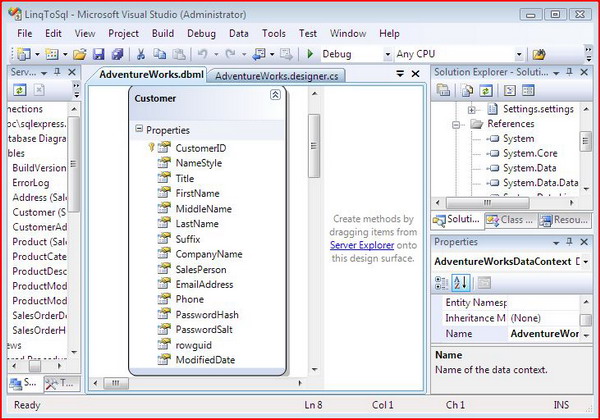
Task: Close the Properties panel
Action: 584,242
